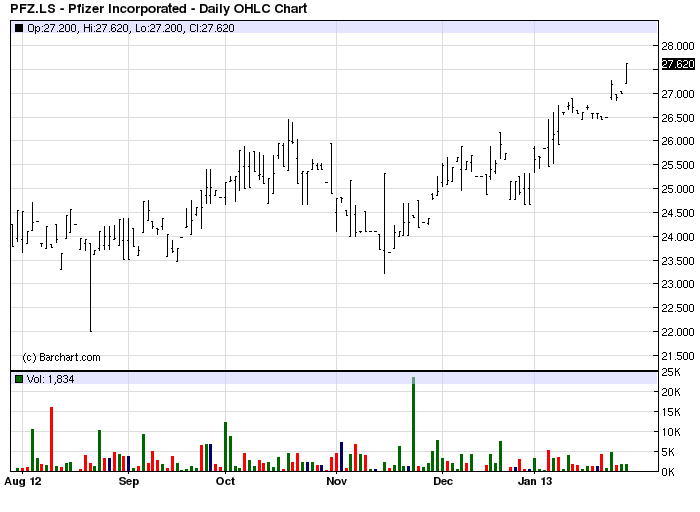Click the Jan 13 date label
The width and height of the screenshot is (700, 512).
[x=534, y=481]
